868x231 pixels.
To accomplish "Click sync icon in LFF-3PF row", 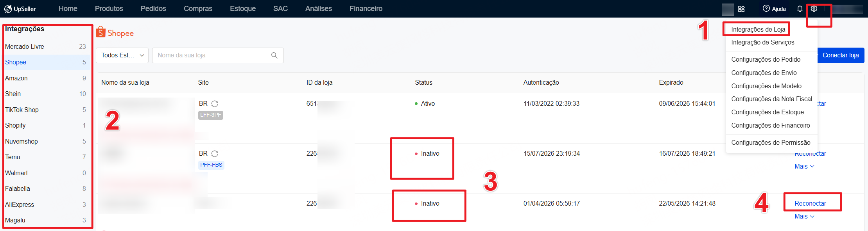I will (x=215, y=104).
